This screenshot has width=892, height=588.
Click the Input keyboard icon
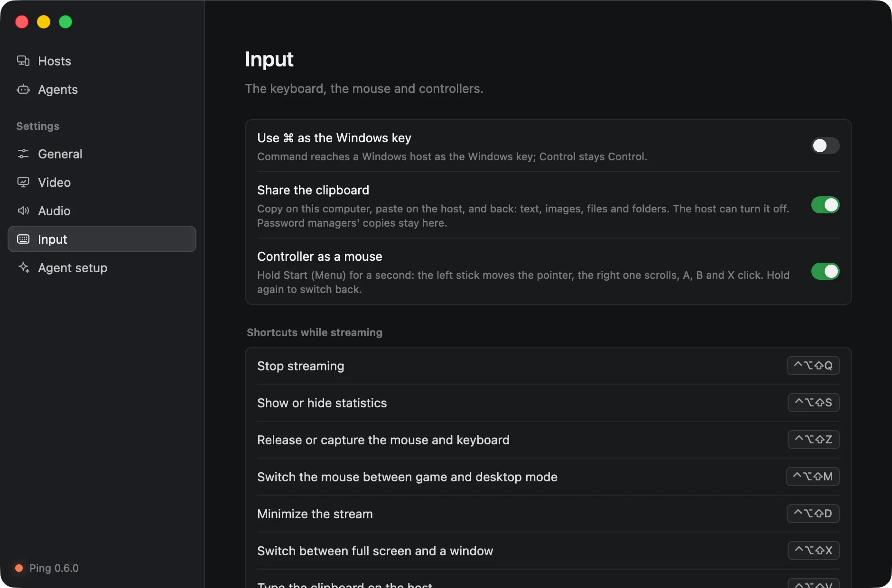[23, 239]
